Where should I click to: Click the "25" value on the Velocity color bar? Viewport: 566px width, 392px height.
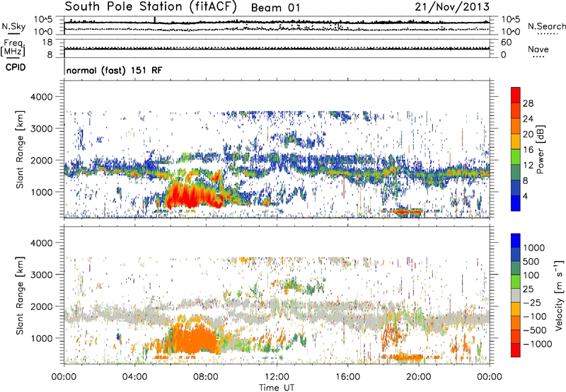coord(528,289)
